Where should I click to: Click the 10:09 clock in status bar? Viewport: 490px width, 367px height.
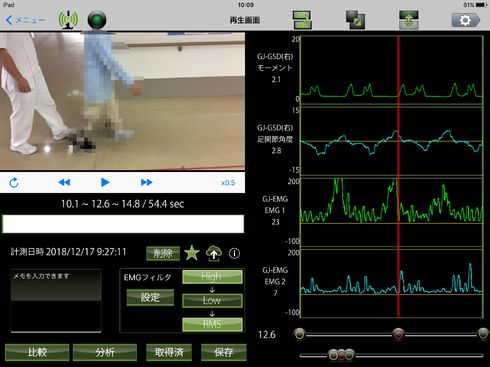click(x=246, y=5)
